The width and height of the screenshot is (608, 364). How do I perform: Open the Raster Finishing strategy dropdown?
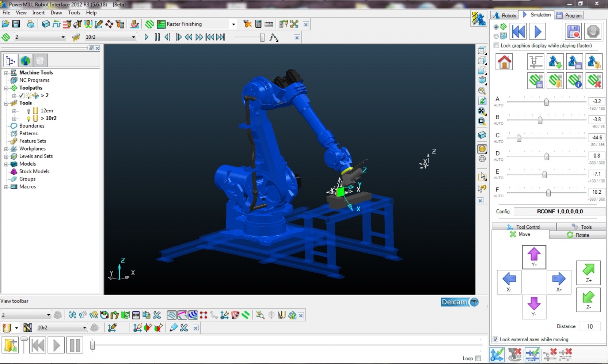(x=233, y=24)
